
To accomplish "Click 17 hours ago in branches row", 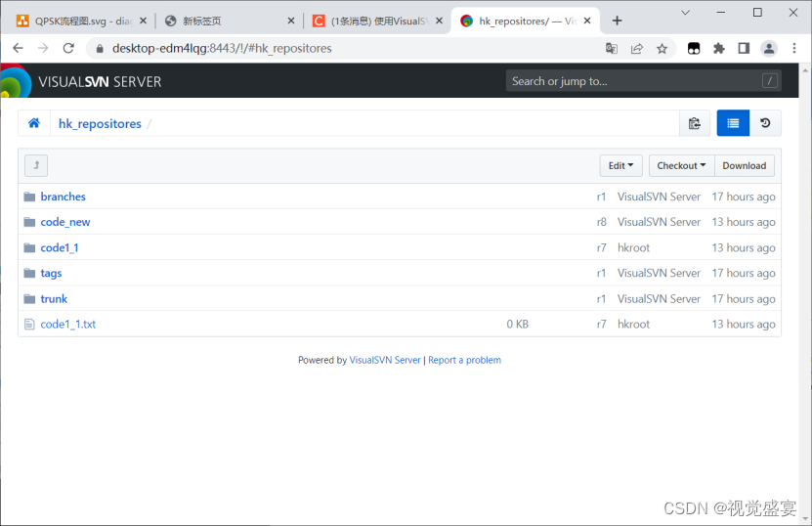I will pos(744,197).
